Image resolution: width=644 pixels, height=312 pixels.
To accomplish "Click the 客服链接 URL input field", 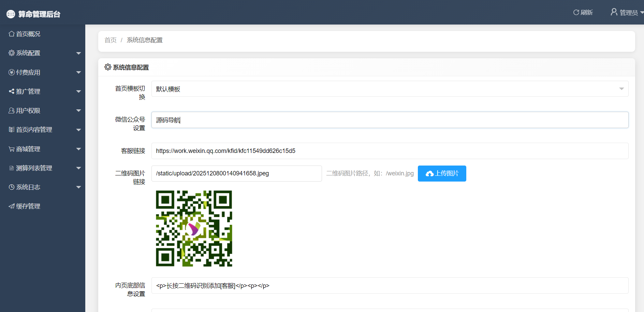I will click(x=390, y=151).
